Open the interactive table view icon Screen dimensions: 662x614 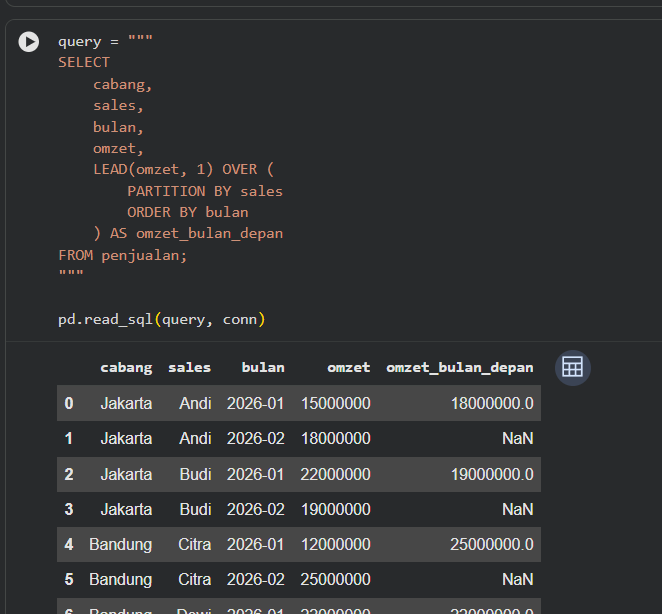(572, 367)
